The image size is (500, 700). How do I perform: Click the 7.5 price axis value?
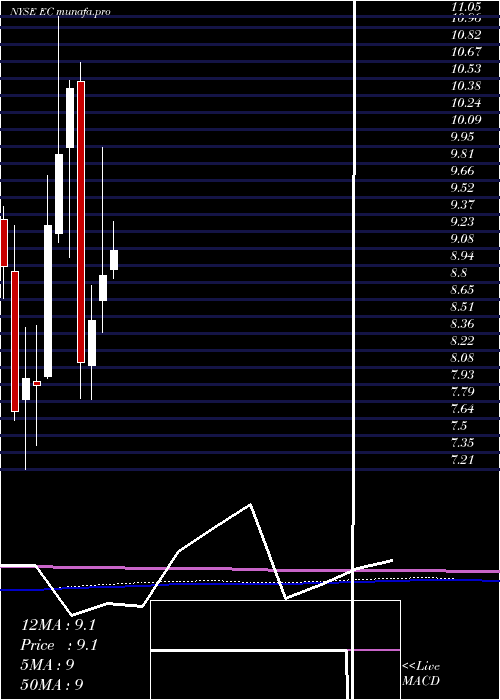[x=459, y=426]
